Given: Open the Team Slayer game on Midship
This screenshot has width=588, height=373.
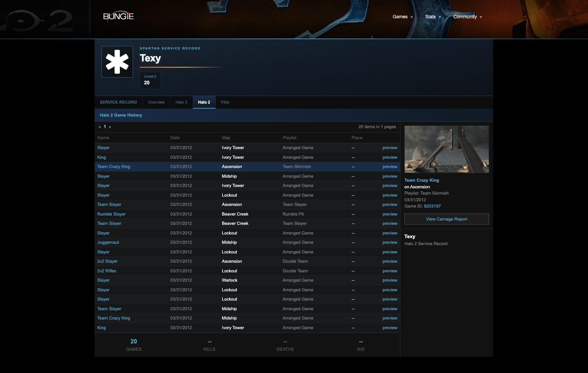Looking at the screenshot, I should pos(109,309).
